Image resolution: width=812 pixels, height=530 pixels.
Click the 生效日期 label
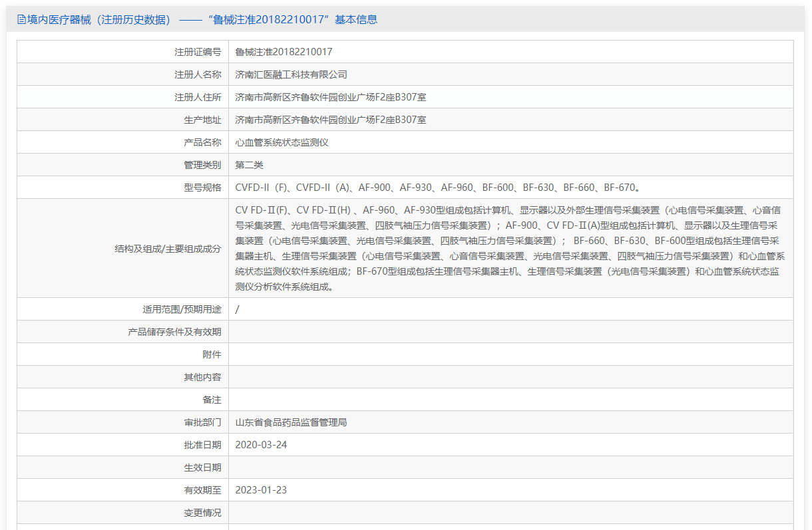click(202, 467)
